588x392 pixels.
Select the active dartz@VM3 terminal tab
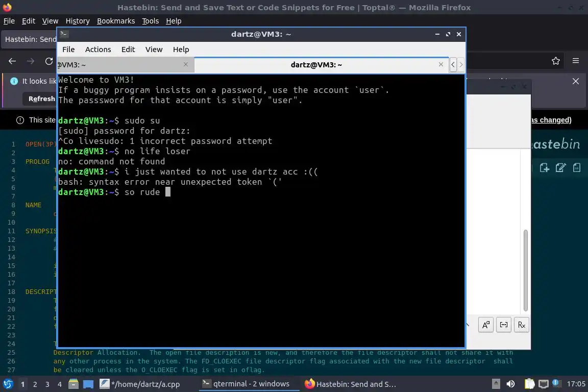(322, 65)
